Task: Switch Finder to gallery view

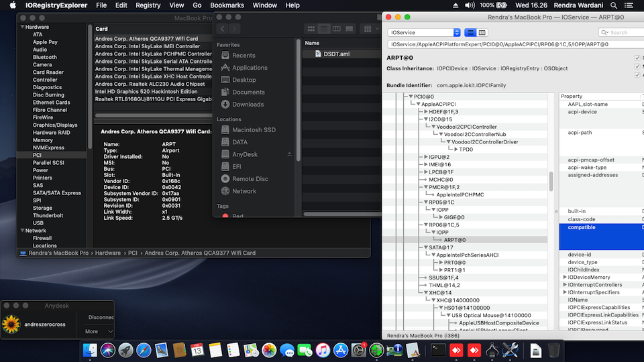Action: [349, 29]
